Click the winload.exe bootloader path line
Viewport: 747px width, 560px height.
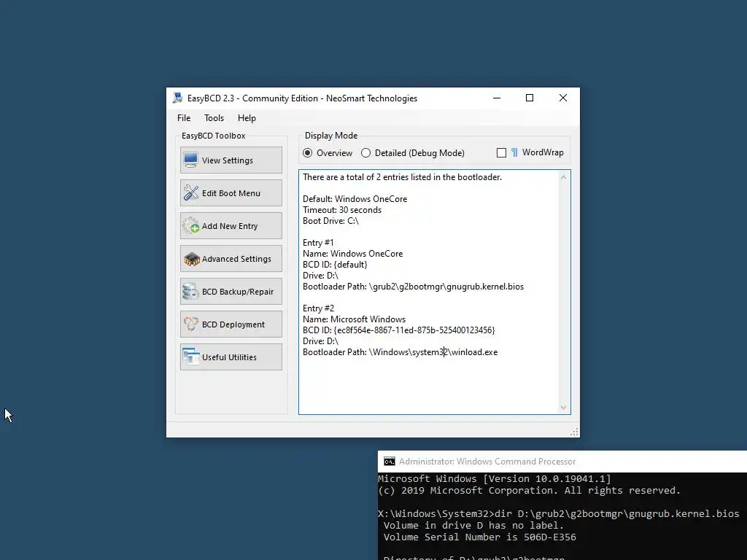pos(400,352)
